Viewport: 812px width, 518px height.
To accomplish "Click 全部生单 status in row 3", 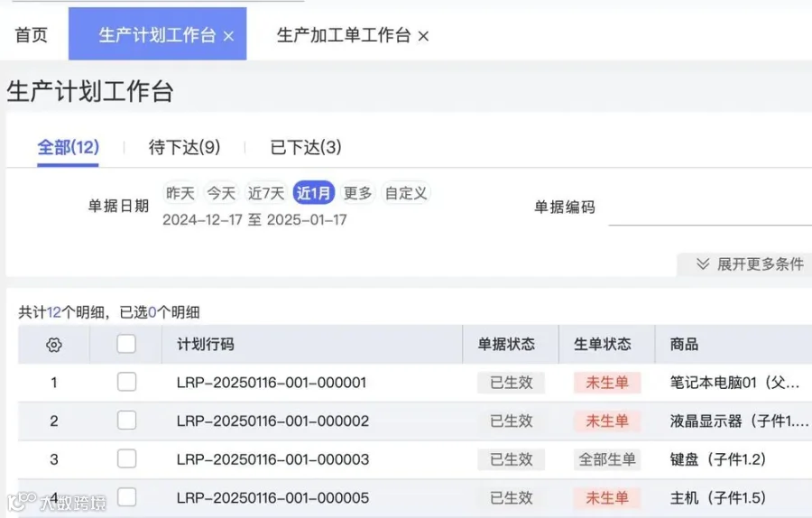I will coord(607,459).
